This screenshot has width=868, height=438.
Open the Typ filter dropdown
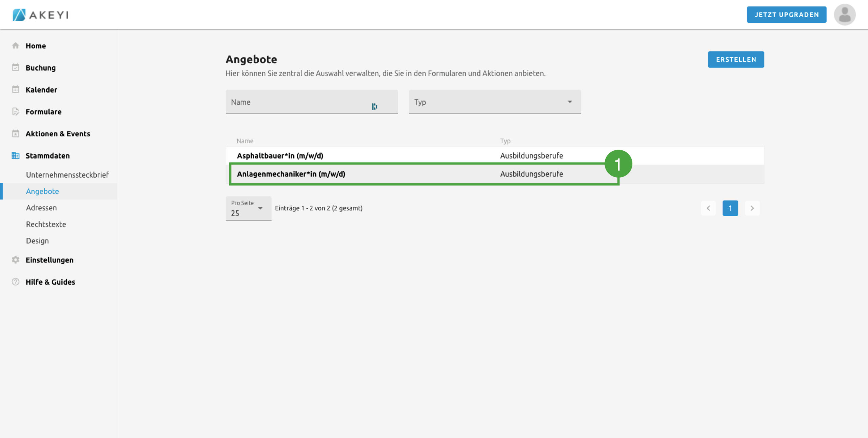(x=494, y=102)
